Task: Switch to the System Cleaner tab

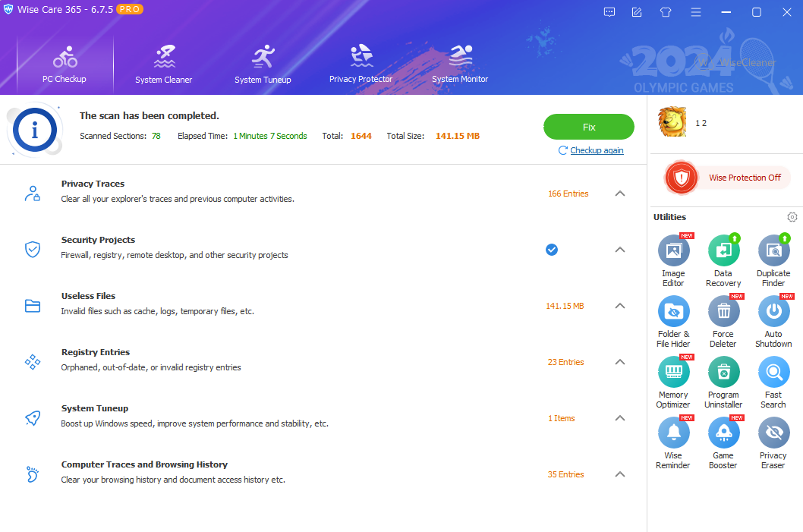Action: [x=164, y=65]
